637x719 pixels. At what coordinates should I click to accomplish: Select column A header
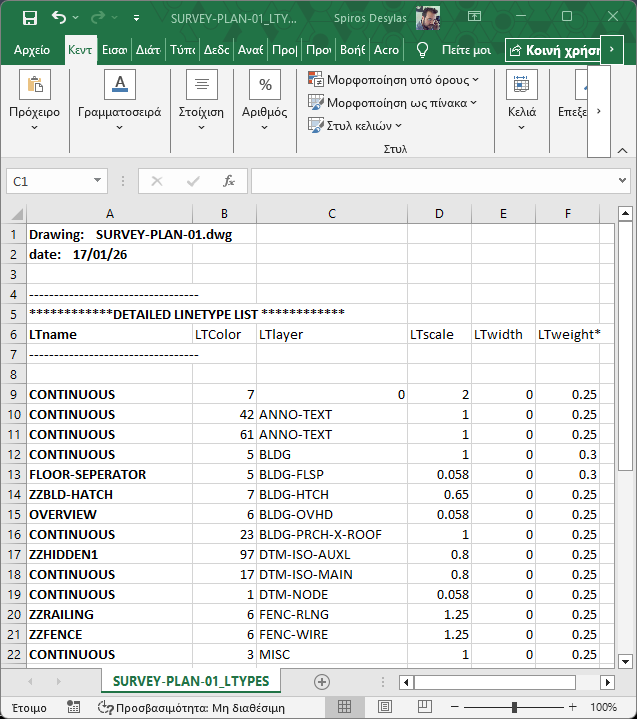tap(110, 214)
